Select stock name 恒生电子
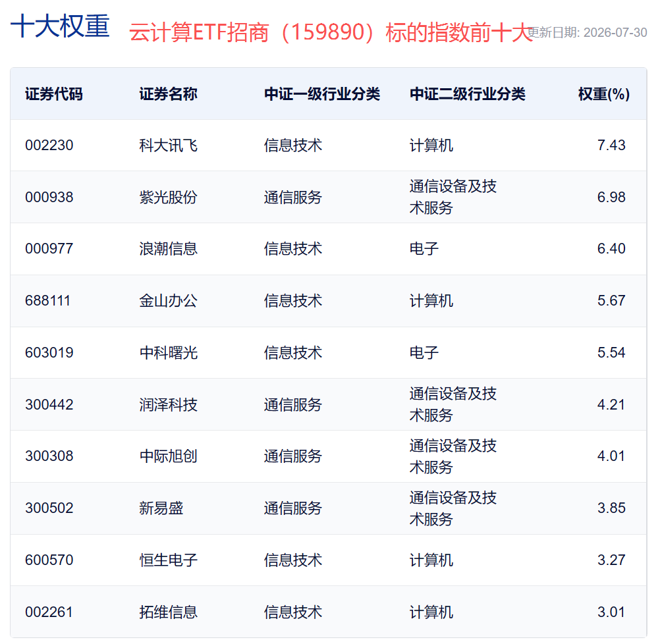This screenshot has height=644, width=660. pos(169,560)
